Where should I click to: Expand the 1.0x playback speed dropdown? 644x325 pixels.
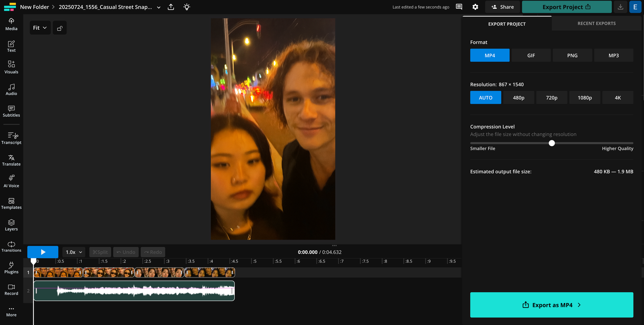(74, 252)
